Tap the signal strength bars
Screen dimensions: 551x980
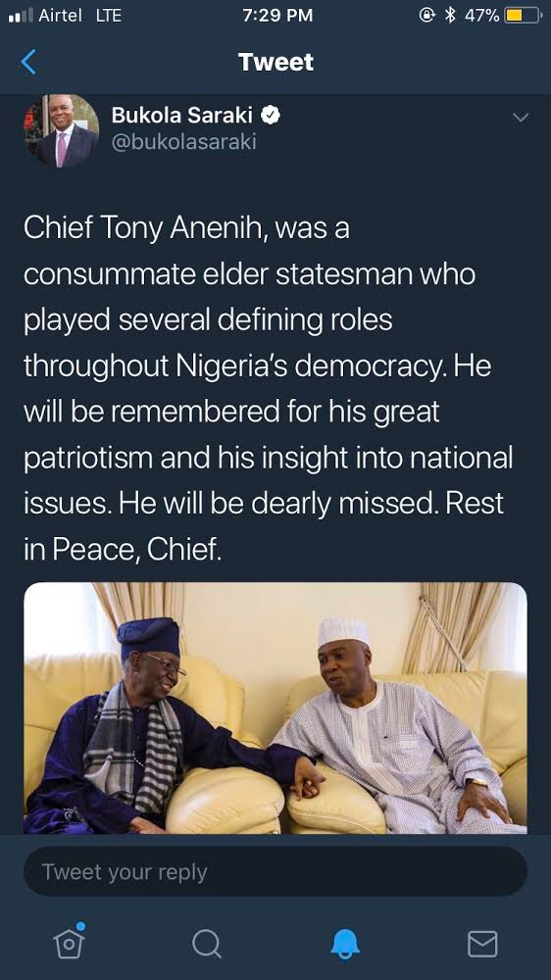[20, 16]
